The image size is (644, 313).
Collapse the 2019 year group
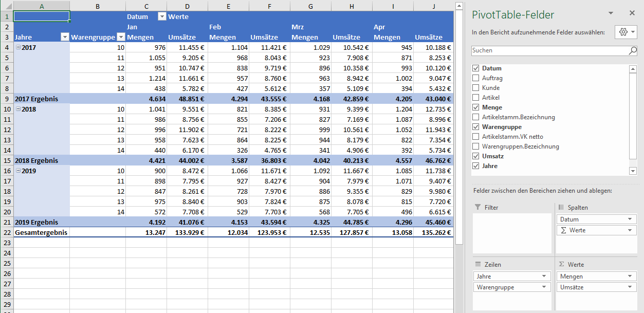(x=18, y=171)
